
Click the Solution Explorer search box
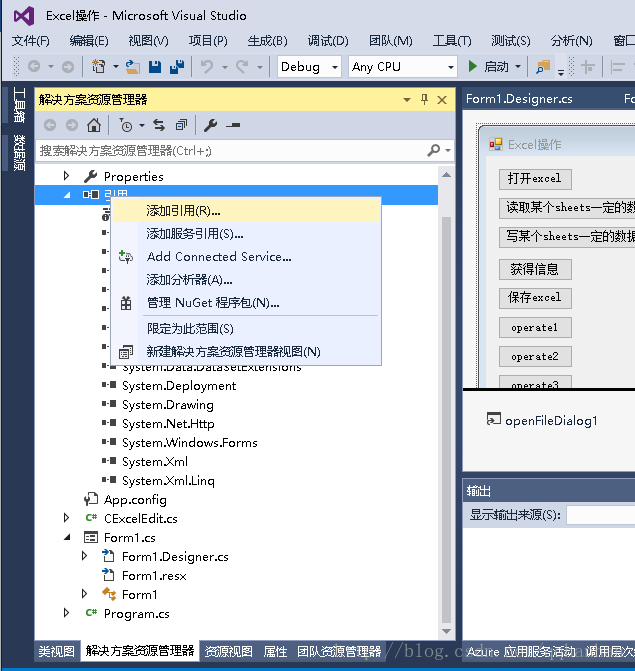(231, 150)
